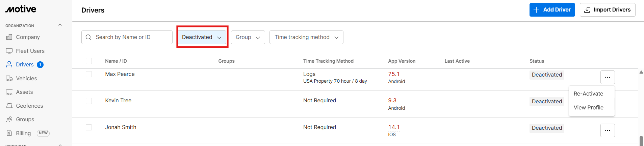Check the select-all header checkbox
Image resolution: width=644 pixels, height=146 pixels.
pyautogui.click(x=89, y=61)
